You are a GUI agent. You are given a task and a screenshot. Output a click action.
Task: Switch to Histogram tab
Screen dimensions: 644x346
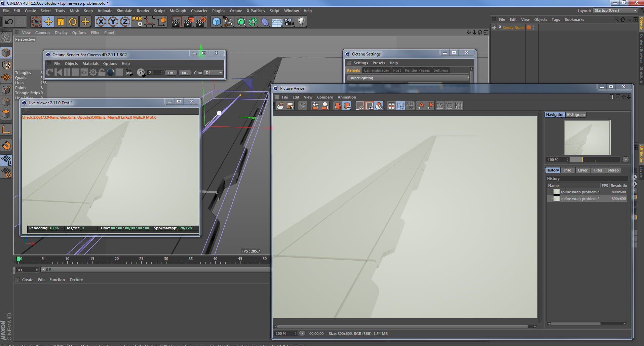[575, 115]
